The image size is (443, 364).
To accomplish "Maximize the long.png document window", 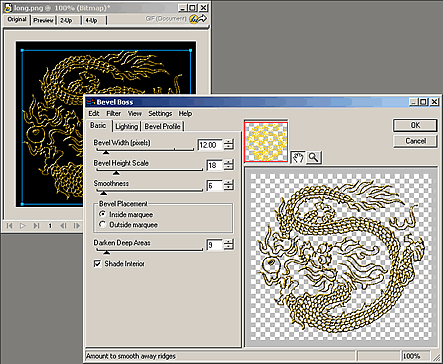I will (x=193, y=7).
